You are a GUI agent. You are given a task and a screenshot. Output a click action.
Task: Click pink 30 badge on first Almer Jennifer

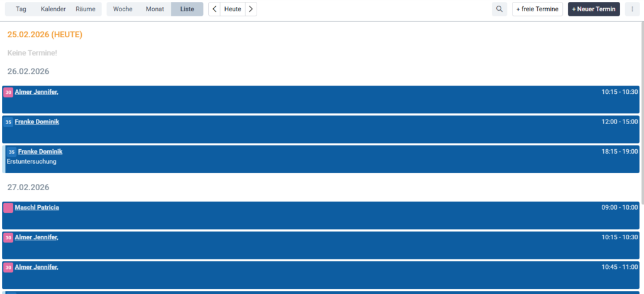tap(8, 93)
